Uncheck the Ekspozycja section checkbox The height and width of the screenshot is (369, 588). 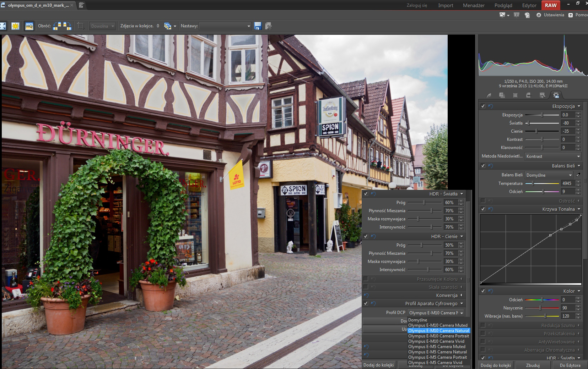click(x=483, y=106)
